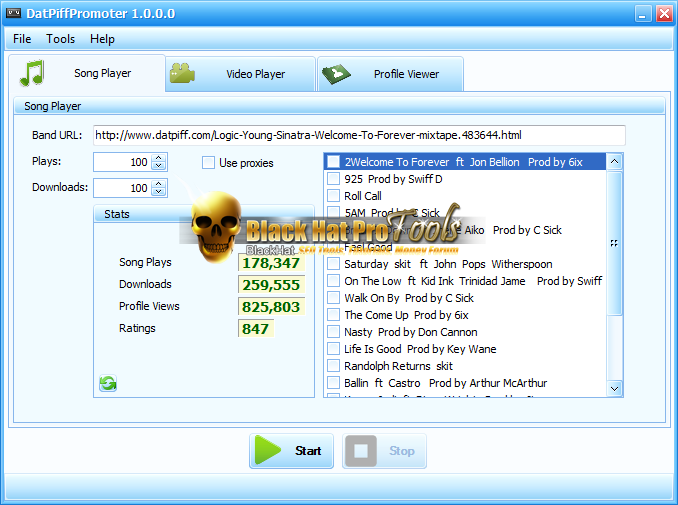Open the Help menu
Screen dimensions: 678x505
[x=102, y=39]
